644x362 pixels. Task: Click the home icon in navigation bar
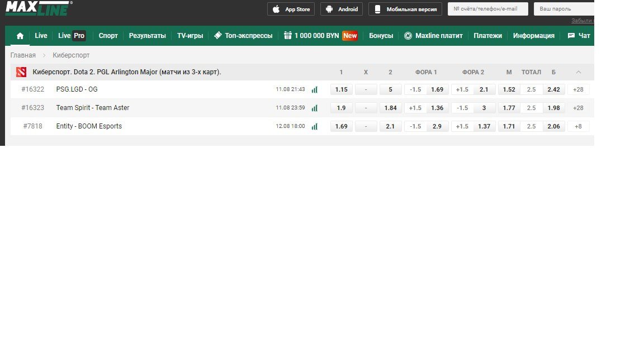[20, 36]
